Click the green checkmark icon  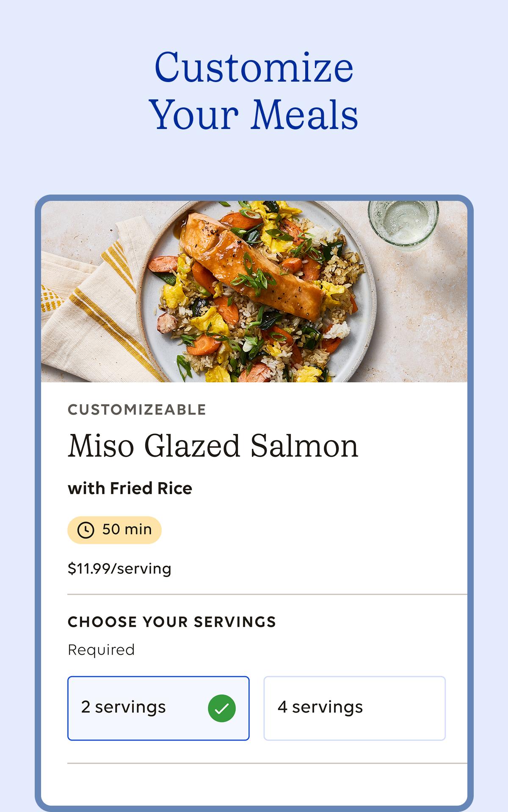(222, 708)
